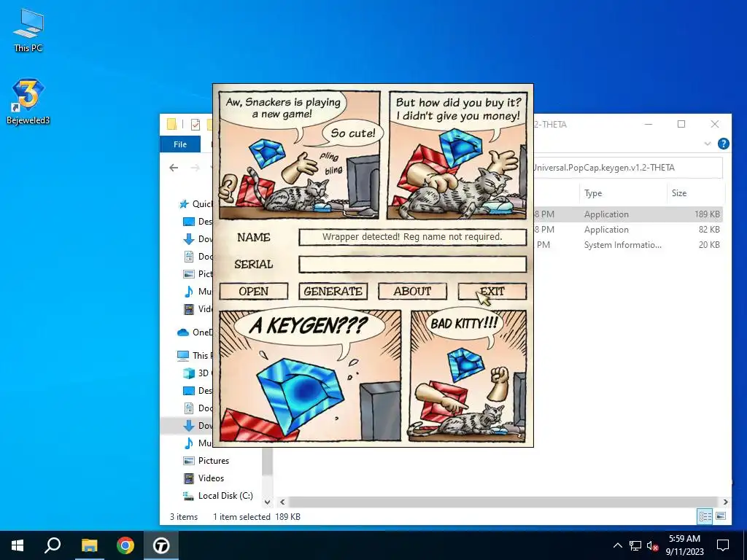Image resolution: width=747 pixels, height=560 pixels.
Task: Launch Google Chrome from taskbar
Action: (x=125, y=545)
